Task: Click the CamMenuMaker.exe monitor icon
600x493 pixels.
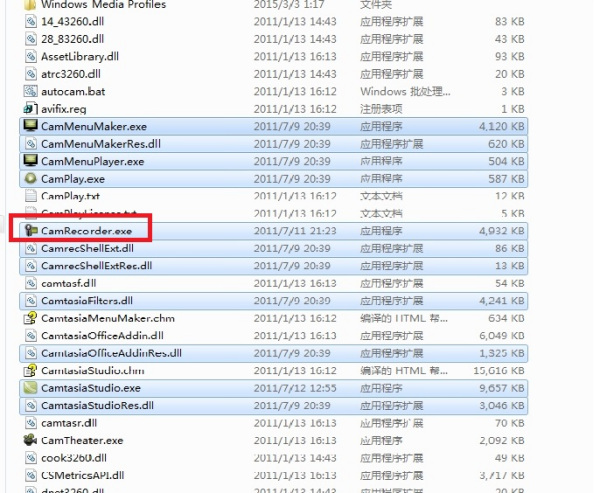Action: click(31, 126)
